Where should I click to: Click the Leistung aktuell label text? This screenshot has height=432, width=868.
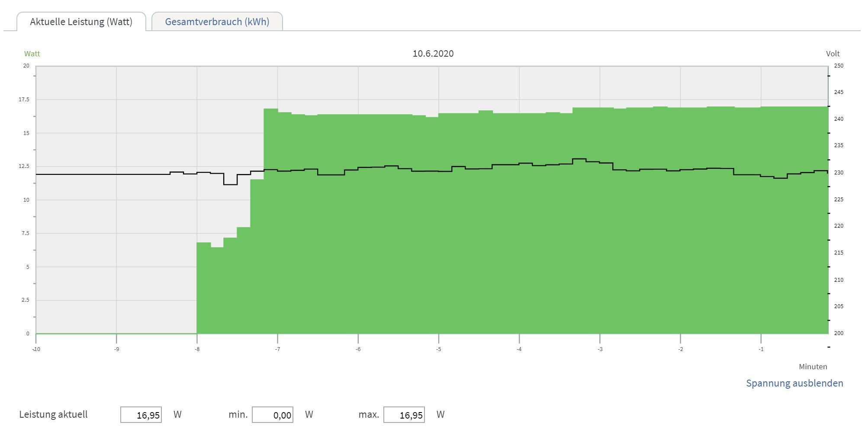click(x=53, y=414)
